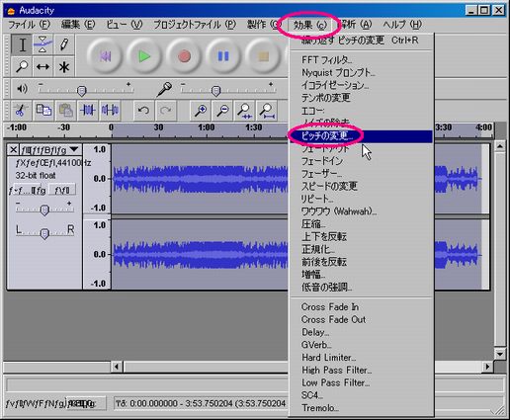510x420 pixels.
Task: Select the Zoom magnifier tool
Action: pos(22,66)
